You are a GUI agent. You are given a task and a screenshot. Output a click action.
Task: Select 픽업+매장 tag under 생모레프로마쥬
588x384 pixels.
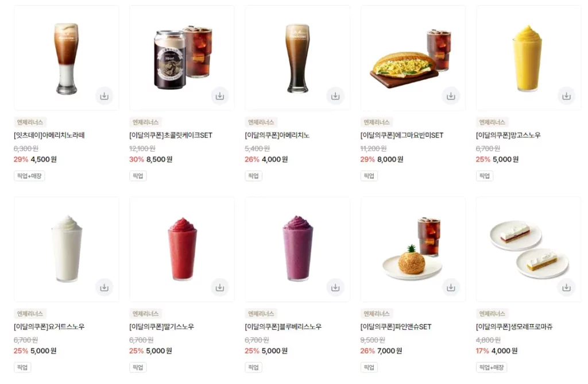coord(492,367)
